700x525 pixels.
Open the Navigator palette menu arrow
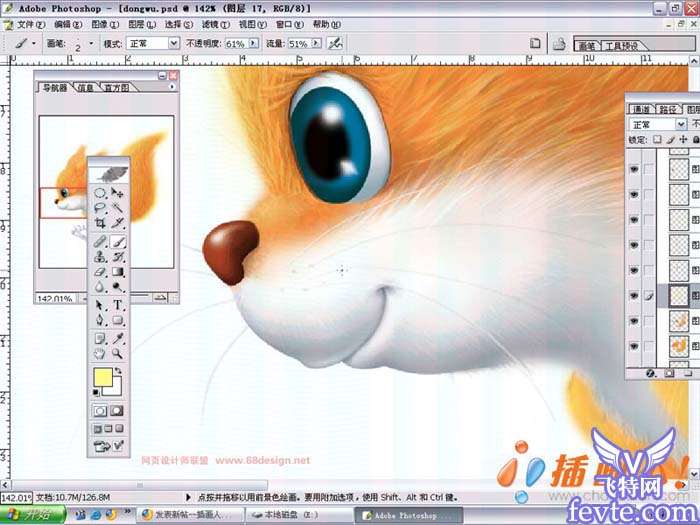172,87
